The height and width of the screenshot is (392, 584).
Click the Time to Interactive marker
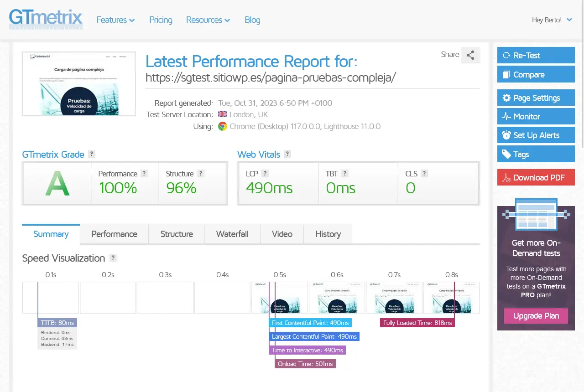pos(308,350)
